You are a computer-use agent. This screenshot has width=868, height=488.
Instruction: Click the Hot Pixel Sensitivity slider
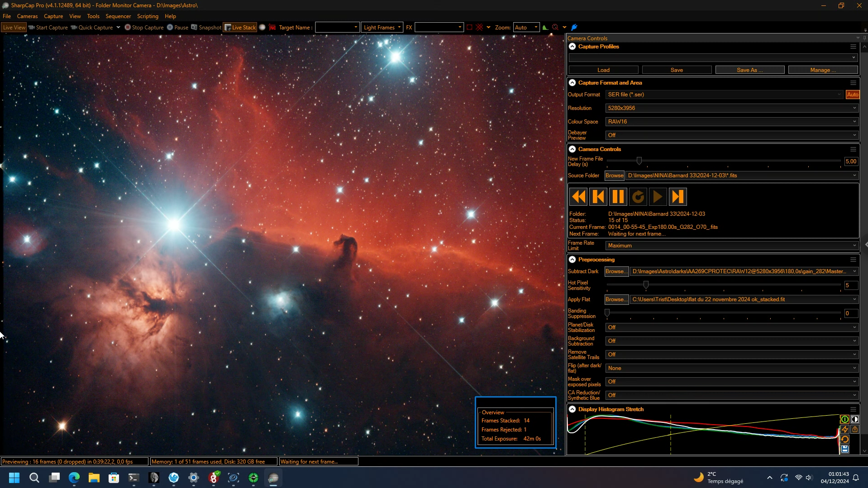coord(723,285)
